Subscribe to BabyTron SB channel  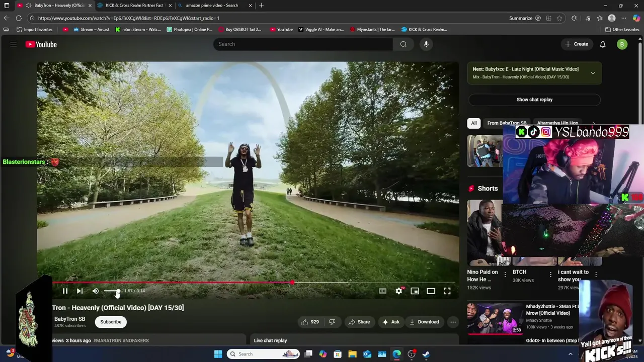pos(111,322)
